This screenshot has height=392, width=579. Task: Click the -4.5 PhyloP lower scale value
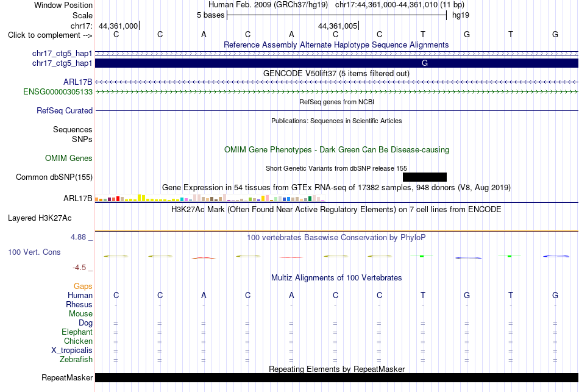click(79, 268)
